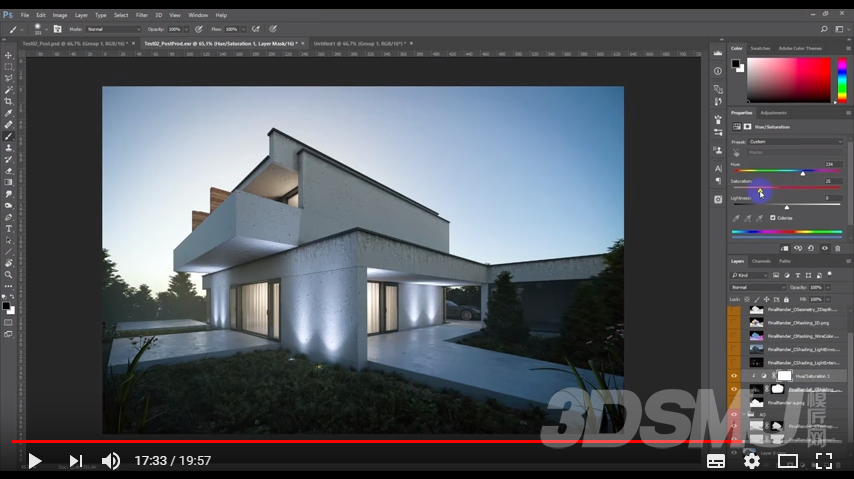Open the Window menu
The height and width of the screenshot is (479, 854).
tap(198, 15)
